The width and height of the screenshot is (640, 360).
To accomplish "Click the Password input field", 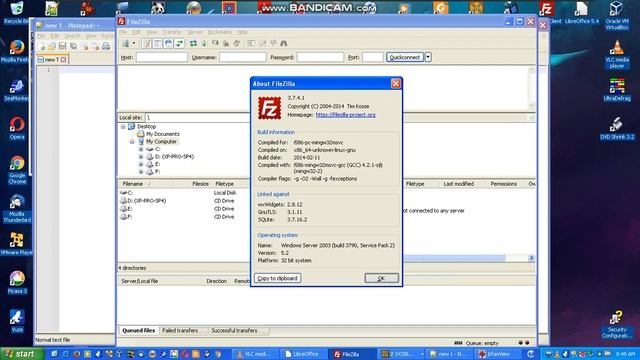I will (320, 57).
